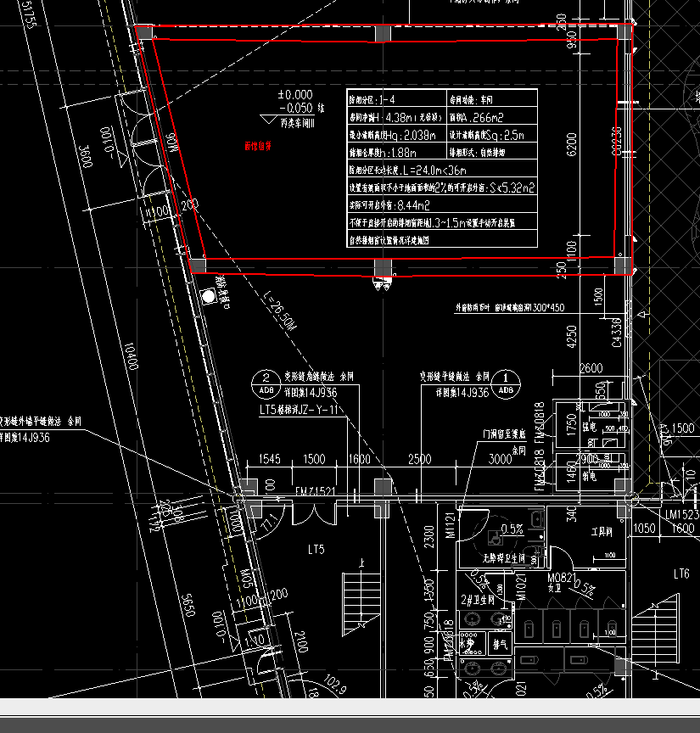Click the 面积A: 266m2 cell in the table
The height and width of the screenshot is (733, 700).
[492, 118]
